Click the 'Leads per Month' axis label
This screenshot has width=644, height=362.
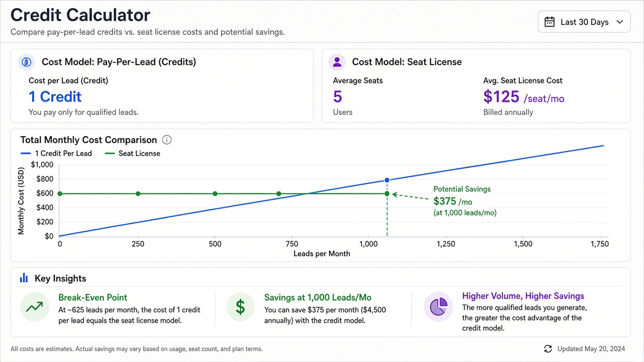point(322,253)
